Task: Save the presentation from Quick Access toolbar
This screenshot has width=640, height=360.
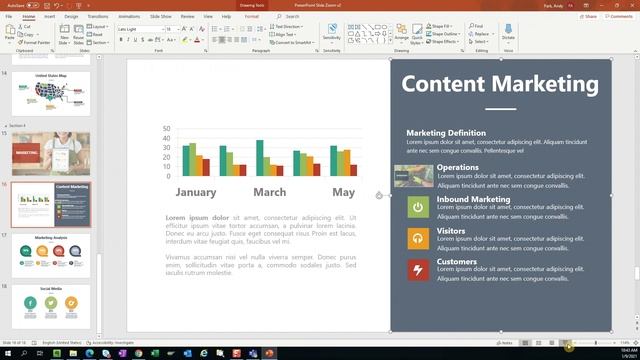Action: tap(47, 6)
